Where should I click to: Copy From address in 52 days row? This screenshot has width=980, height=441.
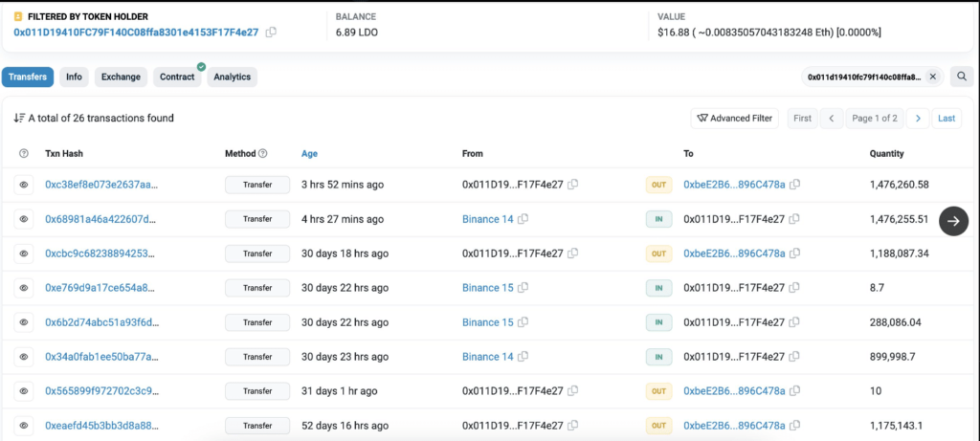(x=573, y=425)
